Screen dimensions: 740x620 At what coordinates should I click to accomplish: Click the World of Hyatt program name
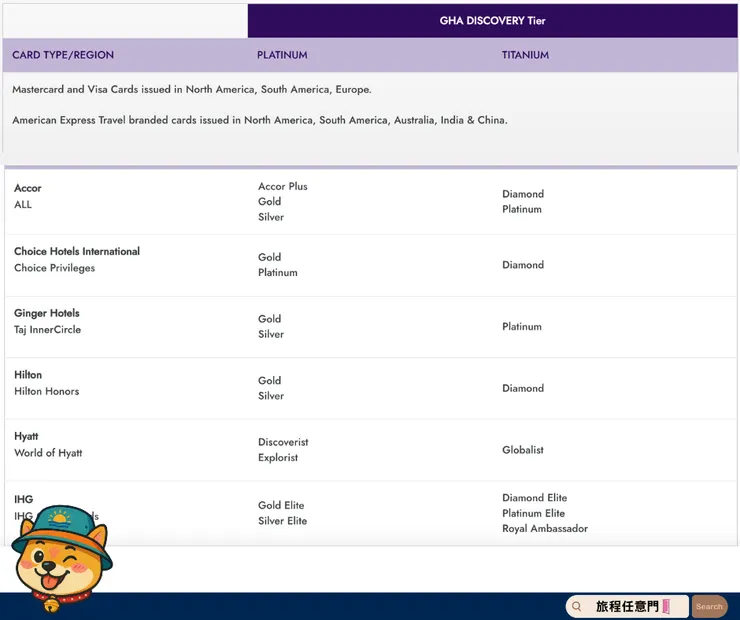tap(48, 453)
